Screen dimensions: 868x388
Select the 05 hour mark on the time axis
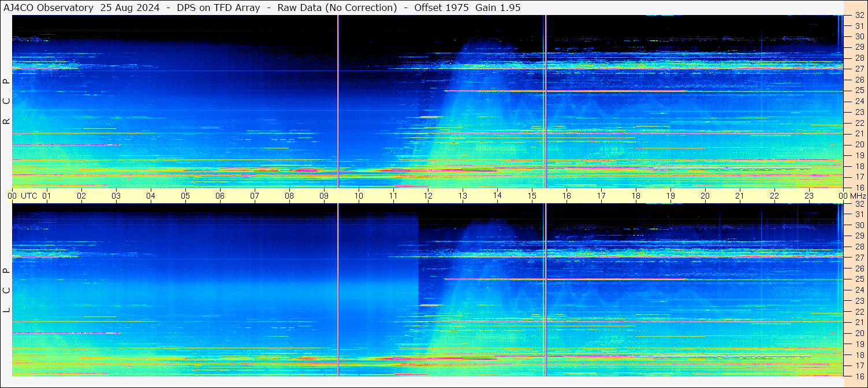[185, 196]
